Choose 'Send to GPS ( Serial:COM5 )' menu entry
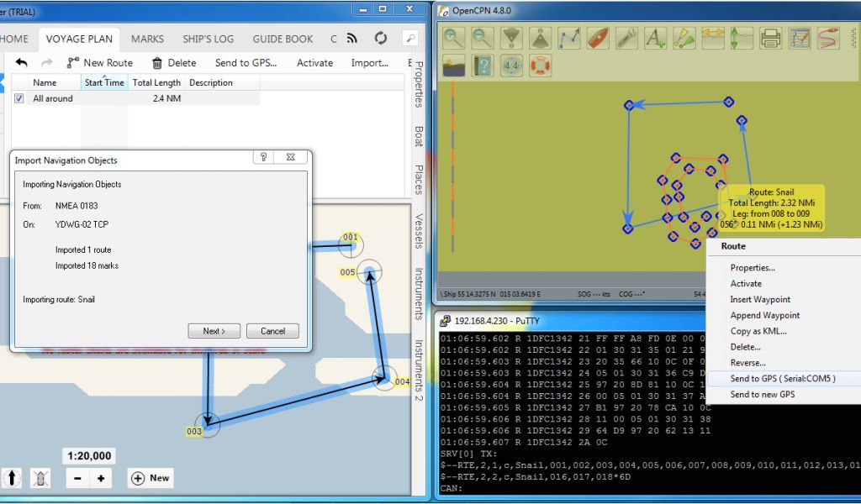861x504 pixels. coord(782,379)
